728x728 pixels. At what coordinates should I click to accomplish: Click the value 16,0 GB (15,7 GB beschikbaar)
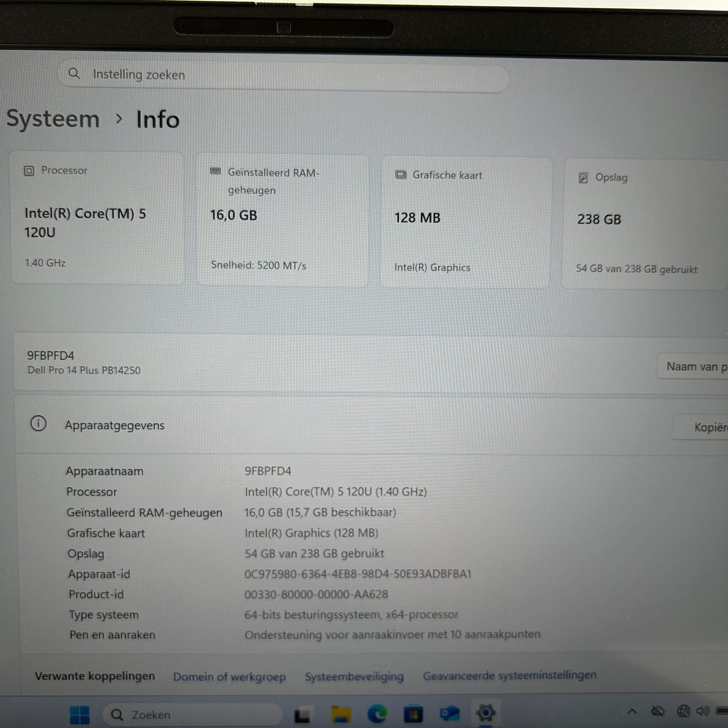(320, 513)
